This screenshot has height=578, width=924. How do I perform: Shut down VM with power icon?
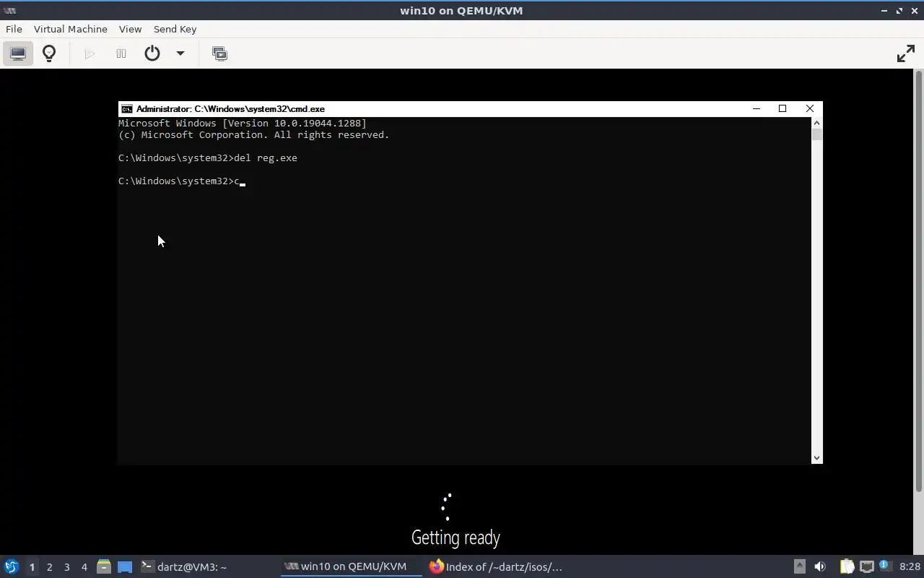point(152,53)
